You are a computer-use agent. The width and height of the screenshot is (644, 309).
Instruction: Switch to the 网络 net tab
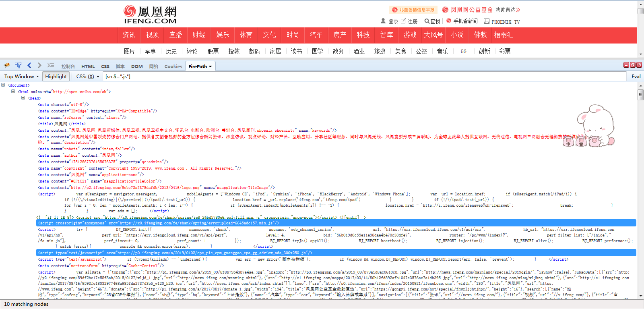[x=153, y=66]
